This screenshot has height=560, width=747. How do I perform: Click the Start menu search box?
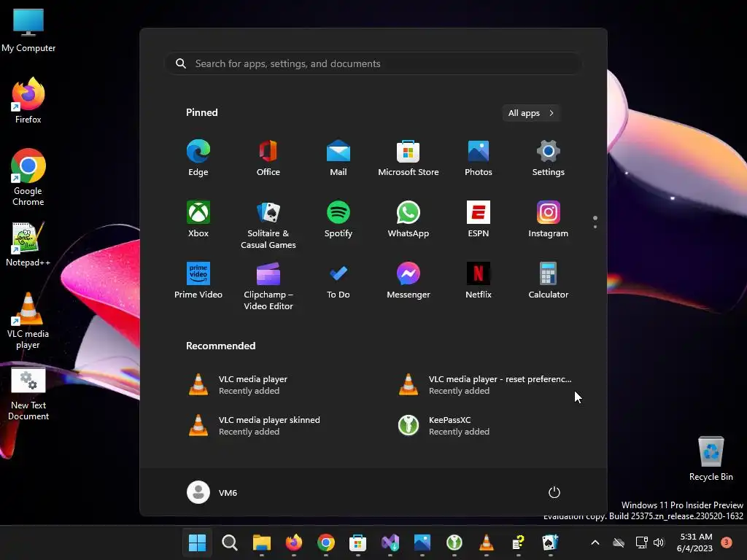(x=373, y=63)
